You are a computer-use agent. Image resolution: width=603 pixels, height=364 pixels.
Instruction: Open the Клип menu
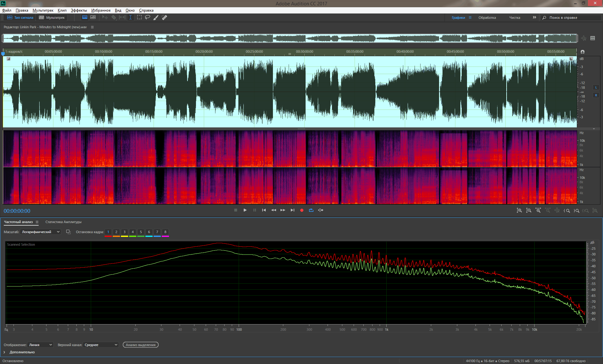(62, 10)
